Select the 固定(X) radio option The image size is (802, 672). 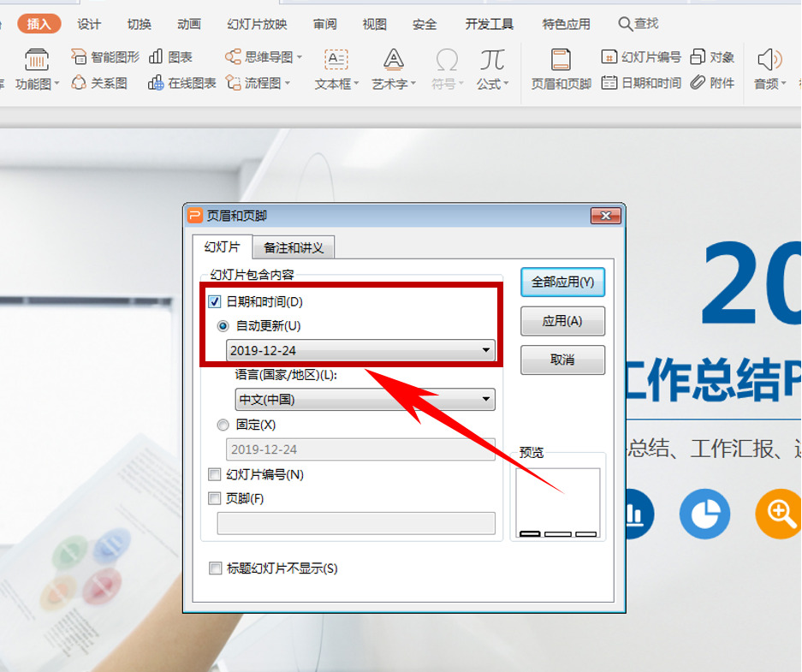click(x=223, y=425)
